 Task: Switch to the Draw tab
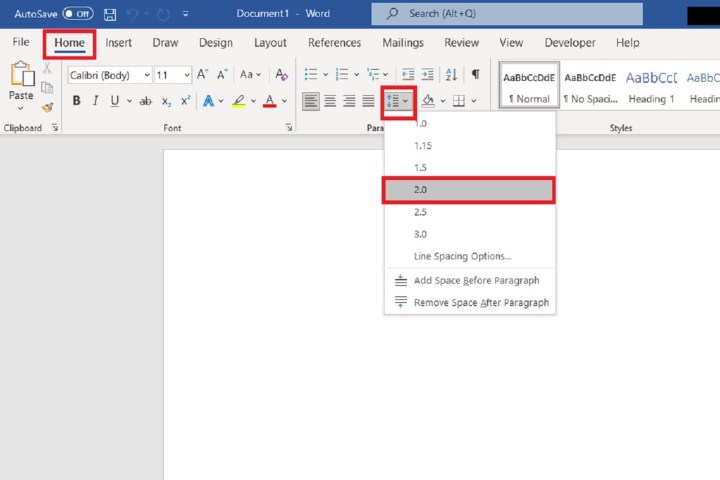[x=165, y=43]
